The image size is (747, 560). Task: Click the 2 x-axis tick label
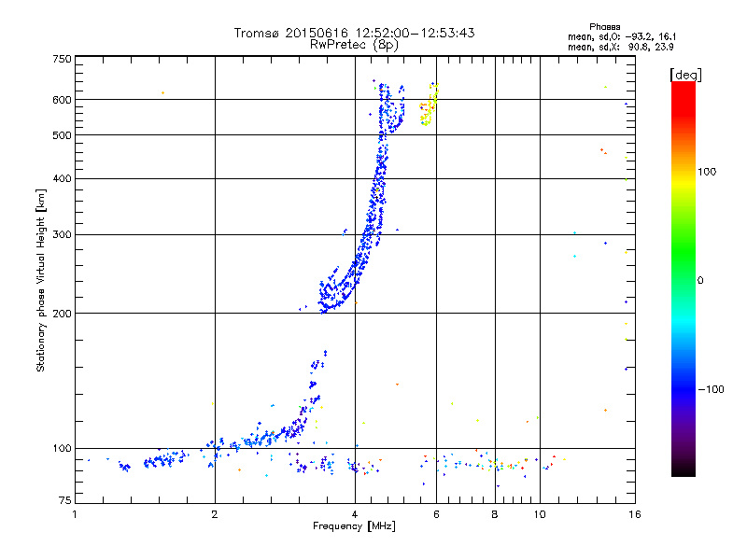215,514
